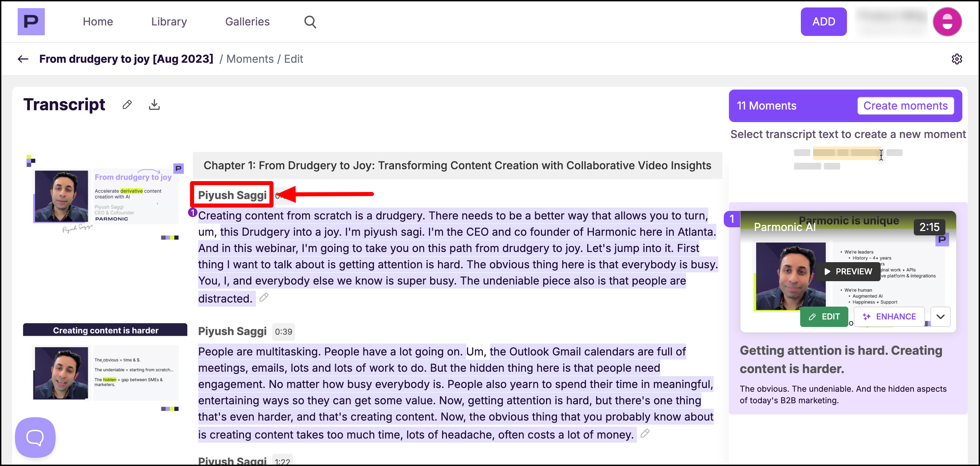Go back using the left arrow icon
The image size is (980, 466).
coord(23,59)
